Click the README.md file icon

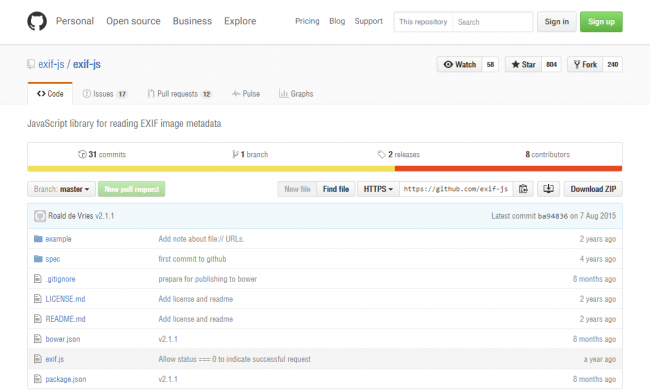point(38,319)
